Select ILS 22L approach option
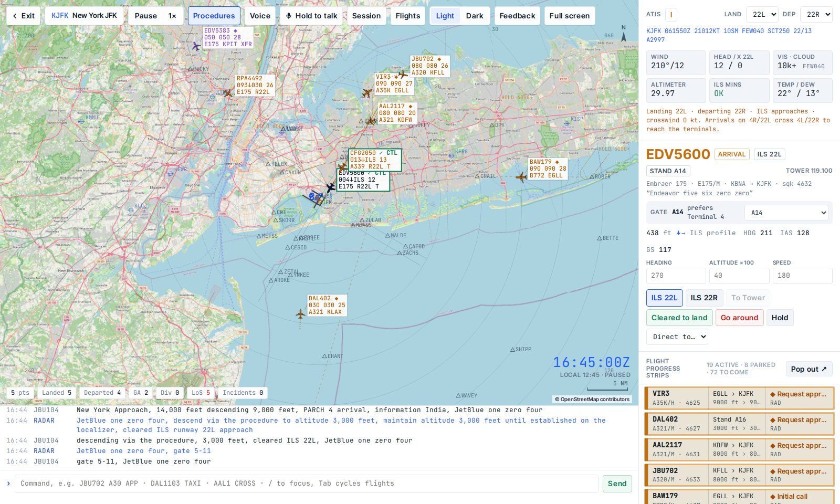This screenshot has width=840, height=504. pyautogui.click(x=664, y=298)
